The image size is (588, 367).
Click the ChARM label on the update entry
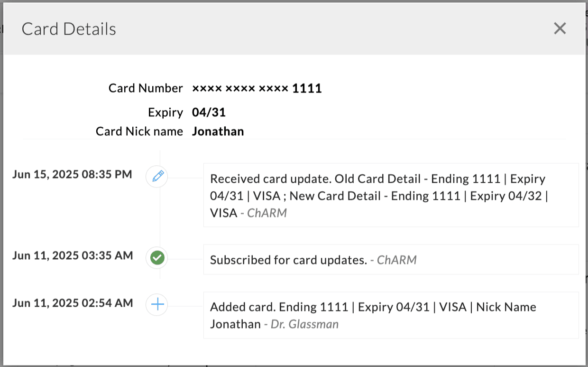(267, 213)
